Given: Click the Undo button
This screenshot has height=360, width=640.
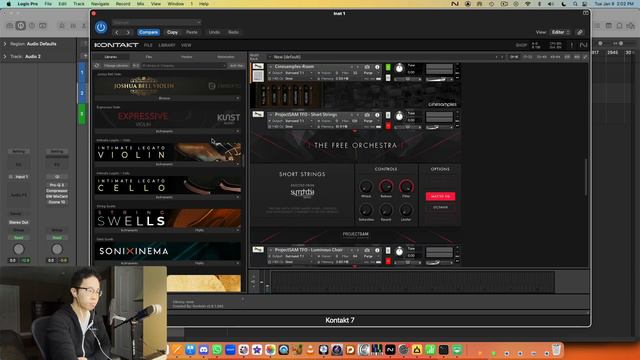Looking at the screenshot, I should tap(214, 32).
